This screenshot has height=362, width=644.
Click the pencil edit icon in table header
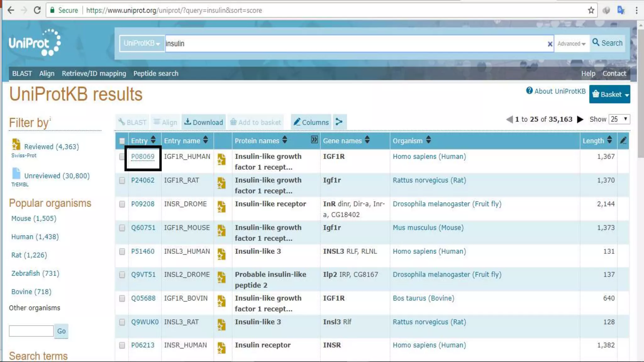point(623,140)
